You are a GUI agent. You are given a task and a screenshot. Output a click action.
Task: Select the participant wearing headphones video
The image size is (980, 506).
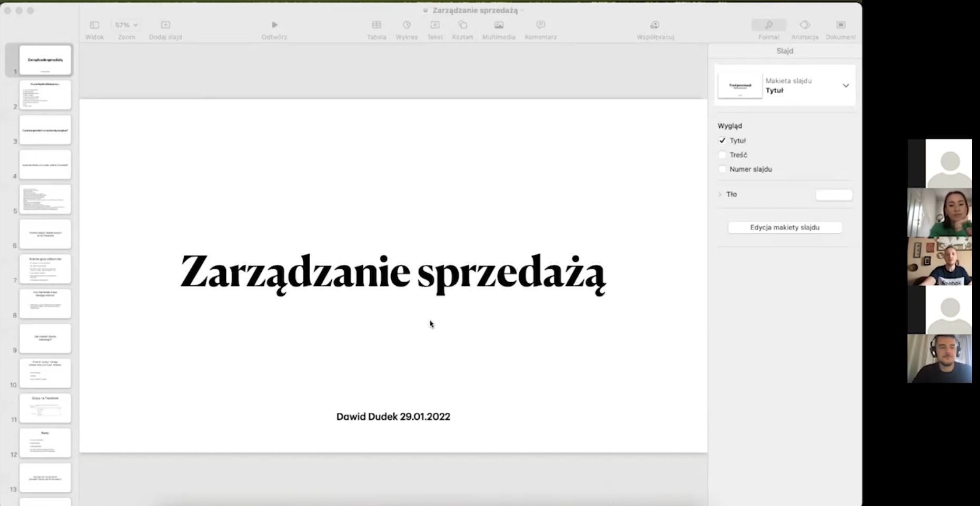tap(940, 359)
